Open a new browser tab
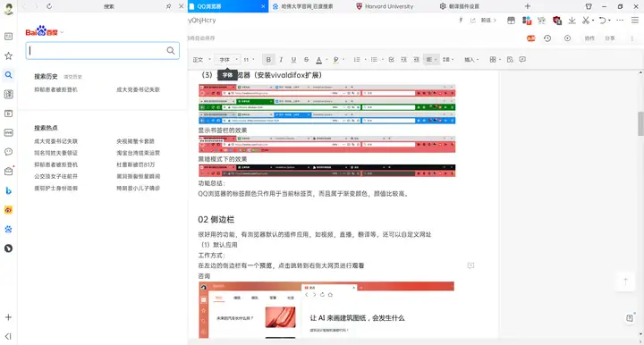 [x=528, y=6]
